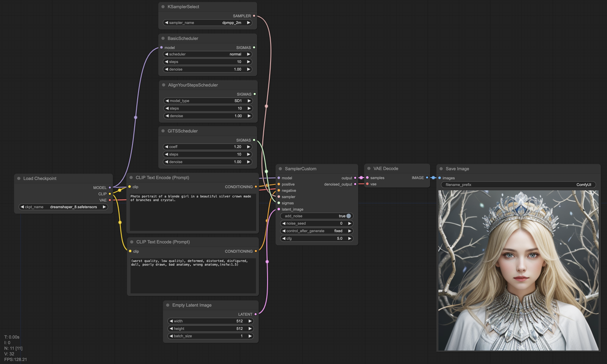Open the ckpt_name dreamshaper_8 selector
The width and height of the screenshot is (607, 364).
63,207
